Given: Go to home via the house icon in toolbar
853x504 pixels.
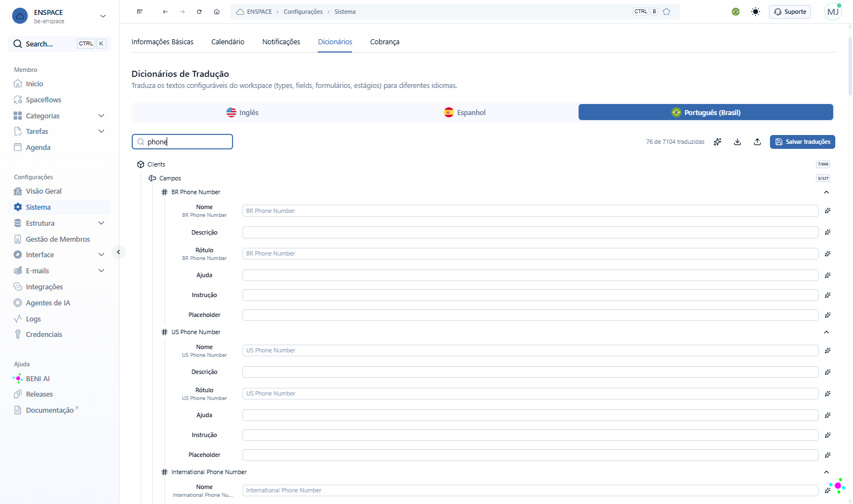Looking at the screenshot, I should pos(216,12).
